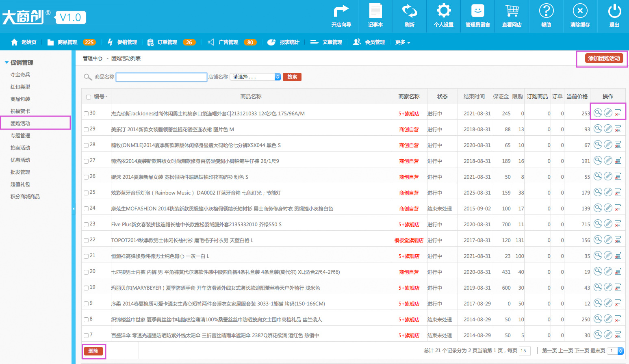Check the box for row 22
Screen dimensions: 629x364
point(86,240)
